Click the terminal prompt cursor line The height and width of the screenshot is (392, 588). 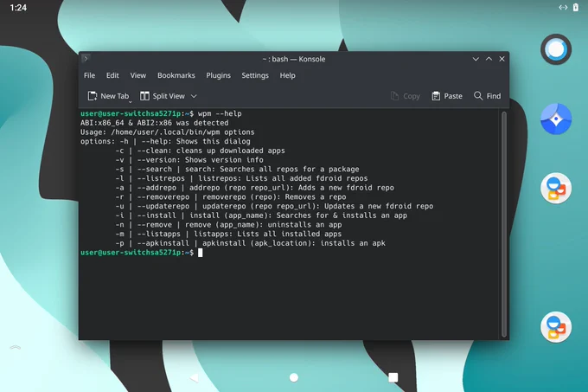[141, 253]
